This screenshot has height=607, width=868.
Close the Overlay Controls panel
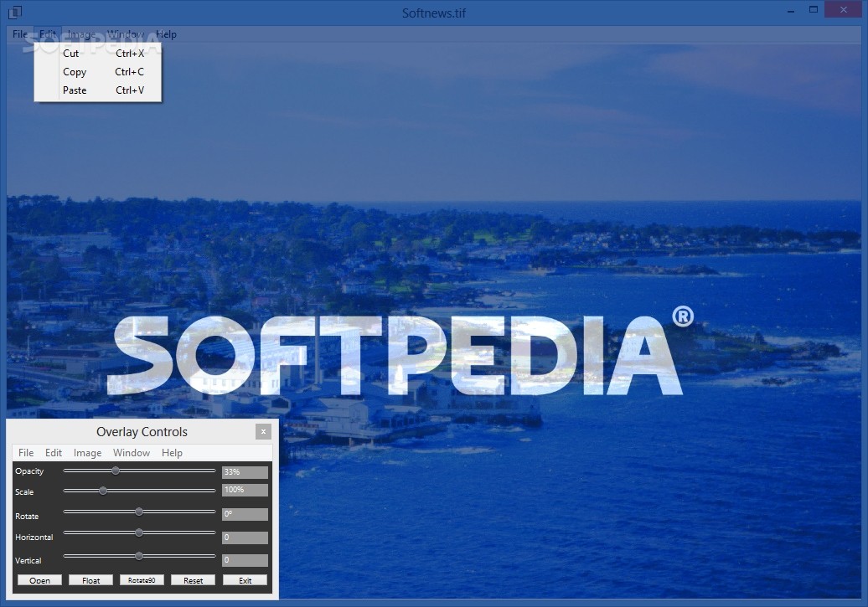click(x=263, y=431)
